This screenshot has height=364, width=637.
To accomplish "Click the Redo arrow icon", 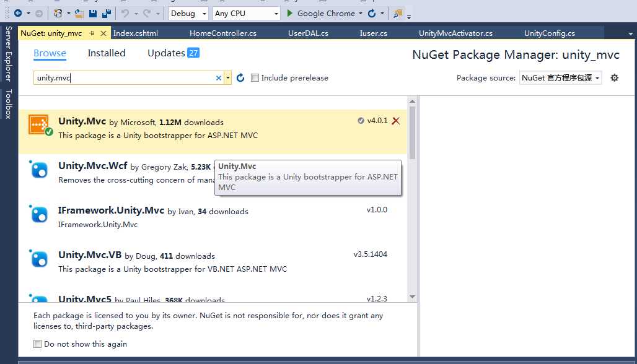I will [x=147, y=14].
